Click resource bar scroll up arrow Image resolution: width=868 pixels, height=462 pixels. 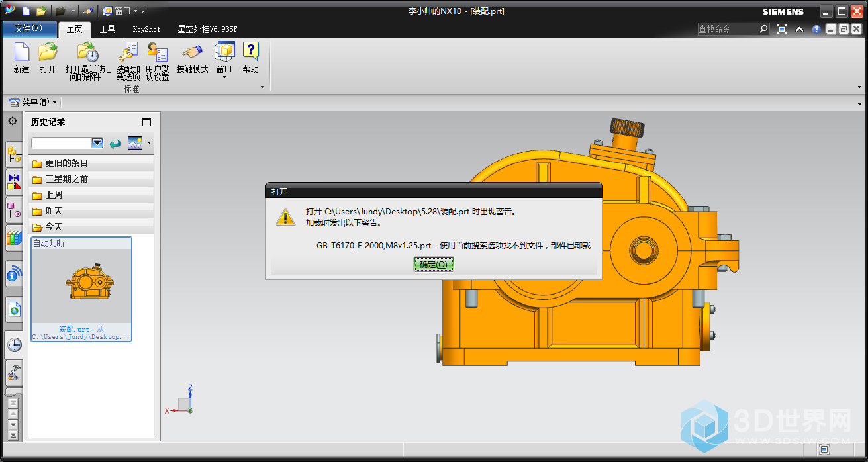13,414
